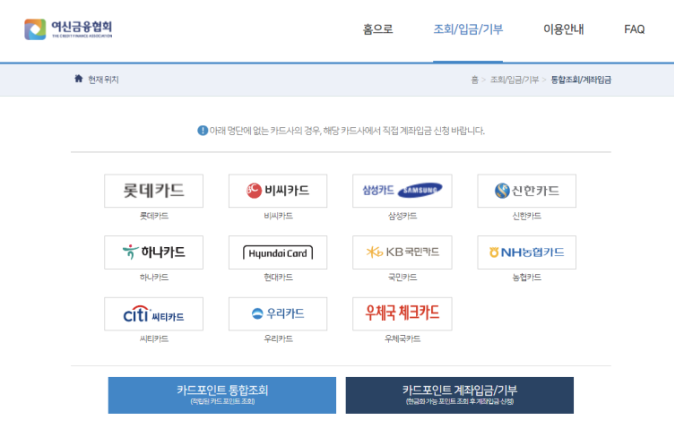Open the 조회/입금/기부 menu
The image size is (674, 429).
coord(468,29)
